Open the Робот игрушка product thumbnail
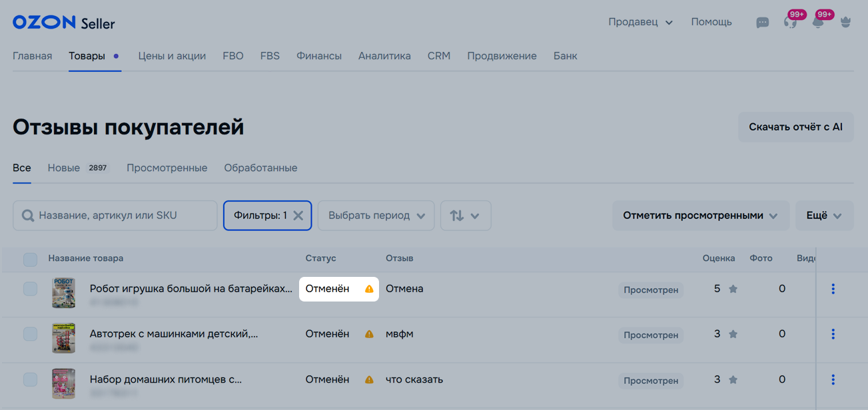Screen dimensions: 868x410 (64, 292)
